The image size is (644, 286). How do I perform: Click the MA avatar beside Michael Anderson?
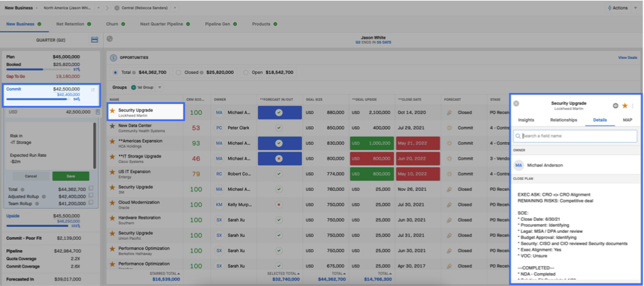point(518,165)
